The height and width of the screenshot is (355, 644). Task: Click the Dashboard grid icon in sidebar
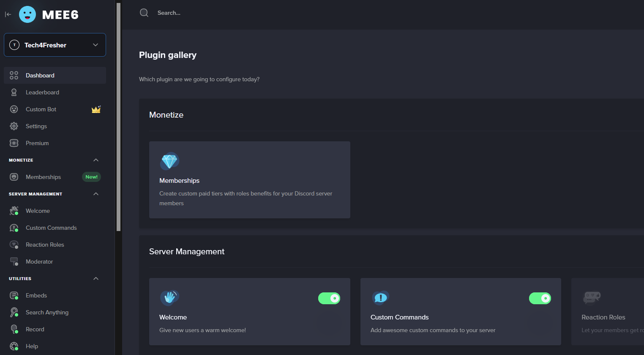point(14,75)
